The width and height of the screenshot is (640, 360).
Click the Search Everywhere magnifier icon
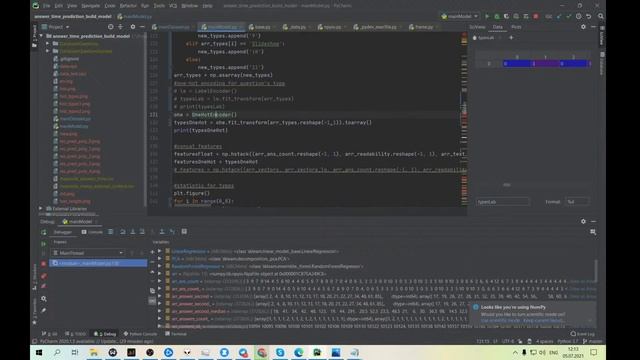[601, 16]
